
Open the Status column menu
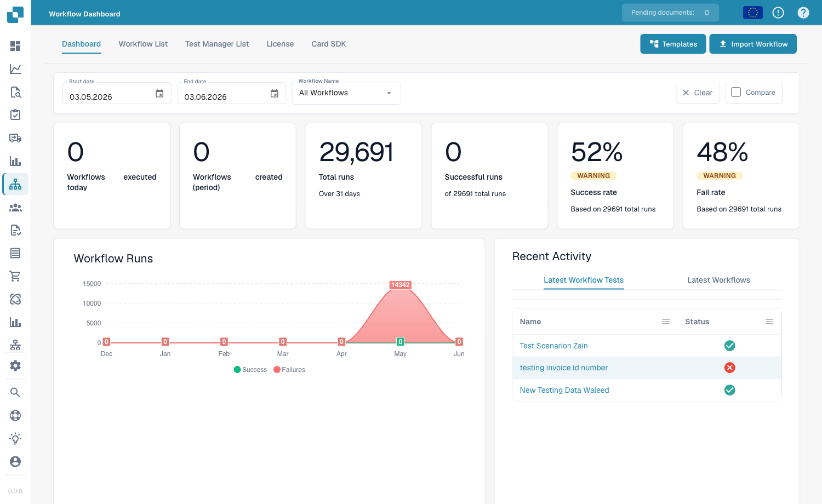[x=769, y=322]
